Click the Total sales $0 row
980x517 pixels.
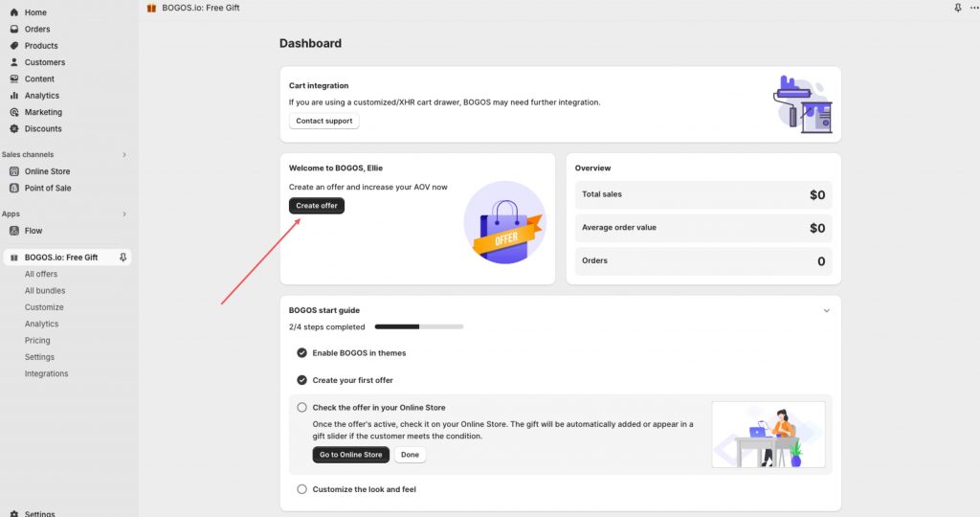pyautogui.click(x=703, y=195)
